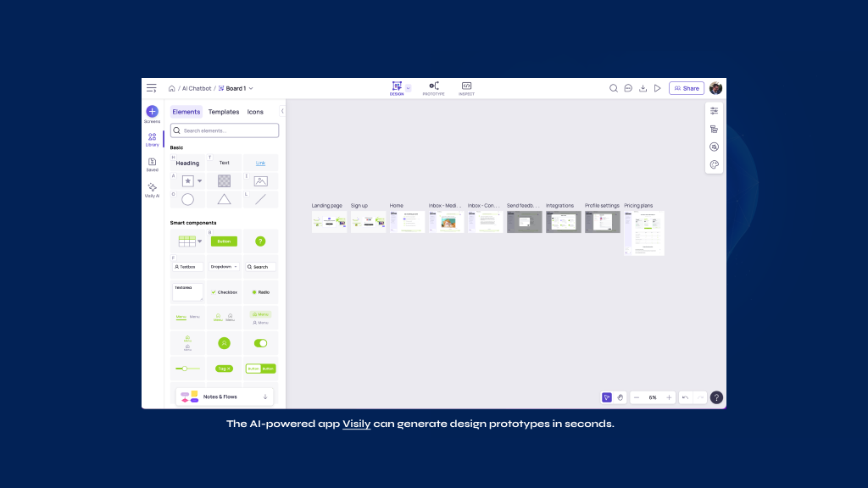Select the slider smart component

point(187,369)
